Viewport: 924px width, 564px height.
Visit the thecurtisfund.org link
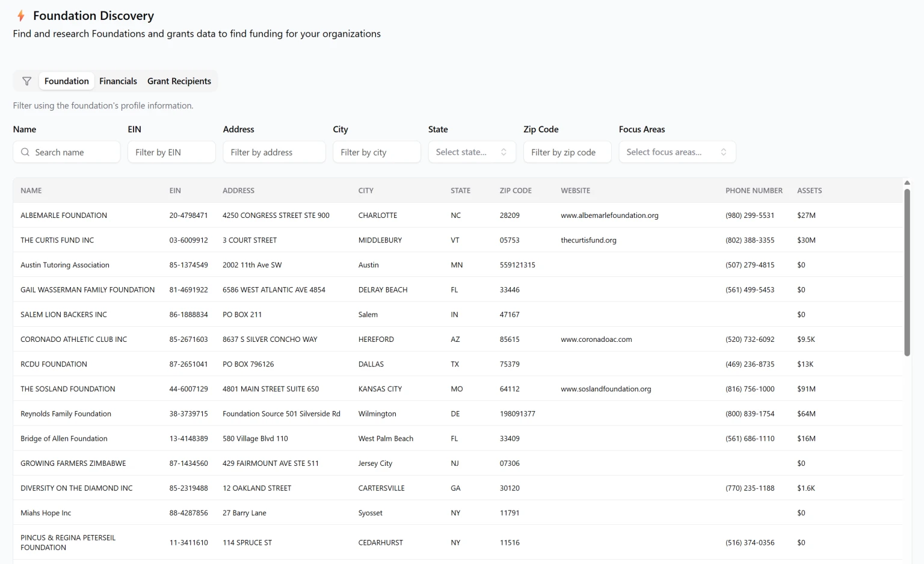[x=588, y=240]
